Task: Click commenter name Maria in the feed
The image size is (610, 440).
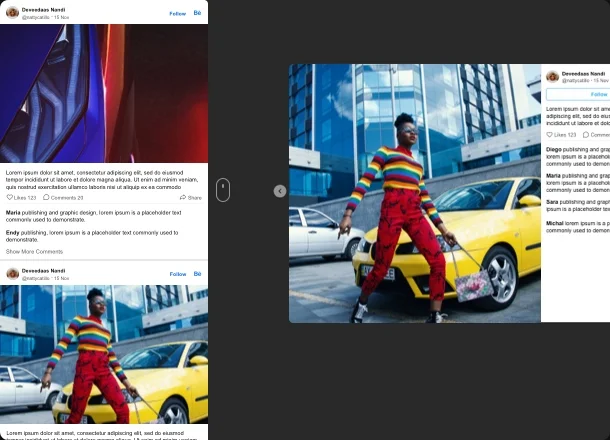Action: (x=13, y=213)
